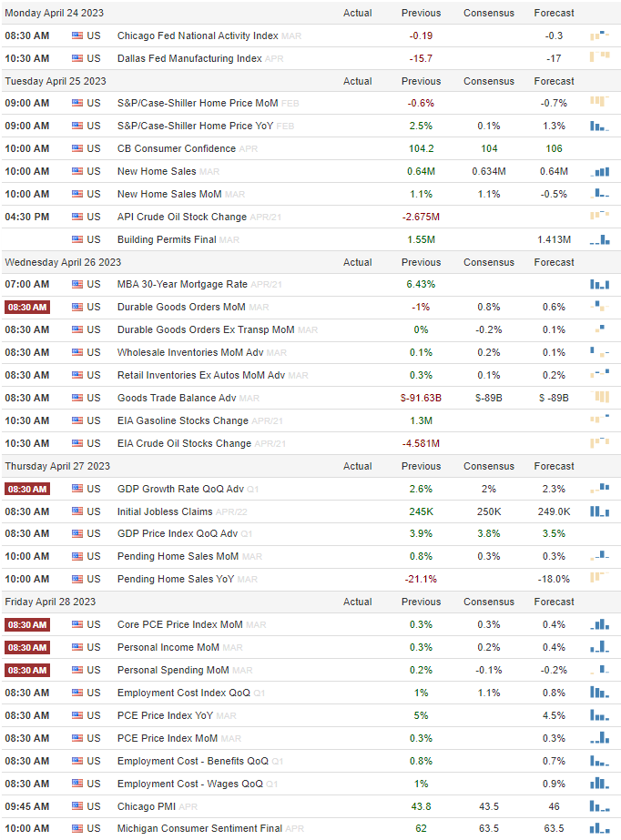This screenshot has width=621, height=840.
Task: Open the Chicago Fed National Activity Index link
Action: (x=198, y=35)
